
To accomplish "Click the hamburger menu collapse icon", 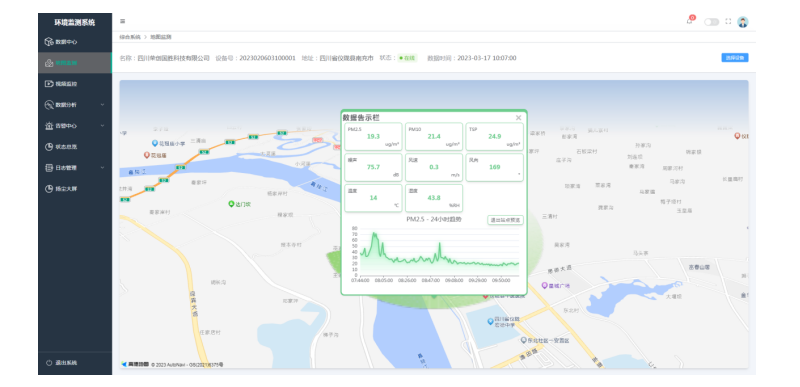I will pos(122,21).
